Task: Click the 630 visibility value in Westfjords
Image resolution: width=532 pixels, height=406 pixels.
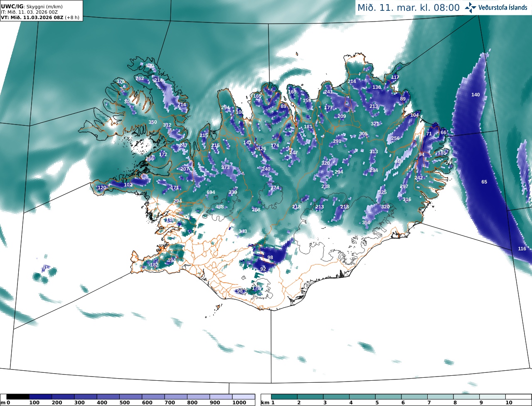Action: (150, 66)
